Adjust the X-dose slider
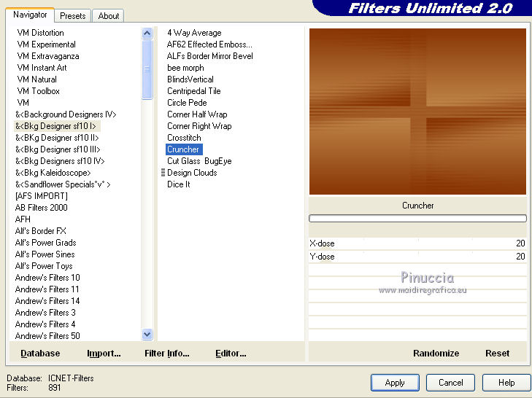The width and height of the screenshot is (532, 398). (417, 243)
